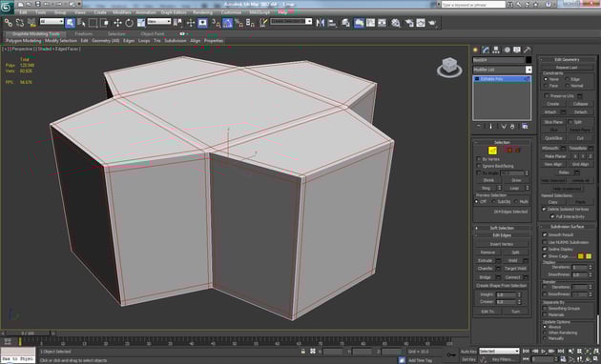
Task: Open the Modify command panel tab
Action: point(486,50)
